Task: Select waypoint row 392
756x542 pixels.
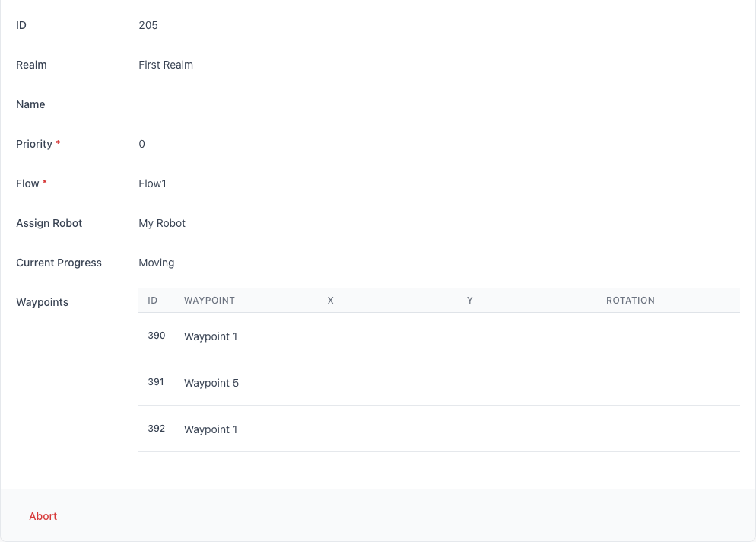Action: click(156, 428)
